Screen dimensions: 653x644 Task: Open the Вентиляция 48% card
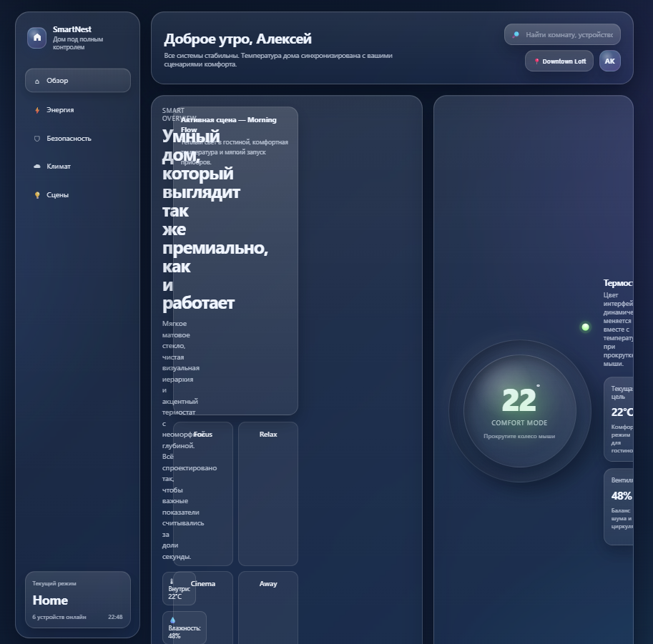coord(619,507)
